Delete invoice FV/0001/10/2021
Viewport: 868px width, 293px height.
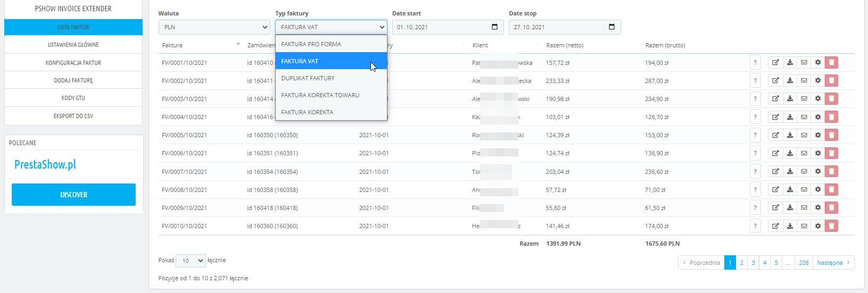pos(832,63)
